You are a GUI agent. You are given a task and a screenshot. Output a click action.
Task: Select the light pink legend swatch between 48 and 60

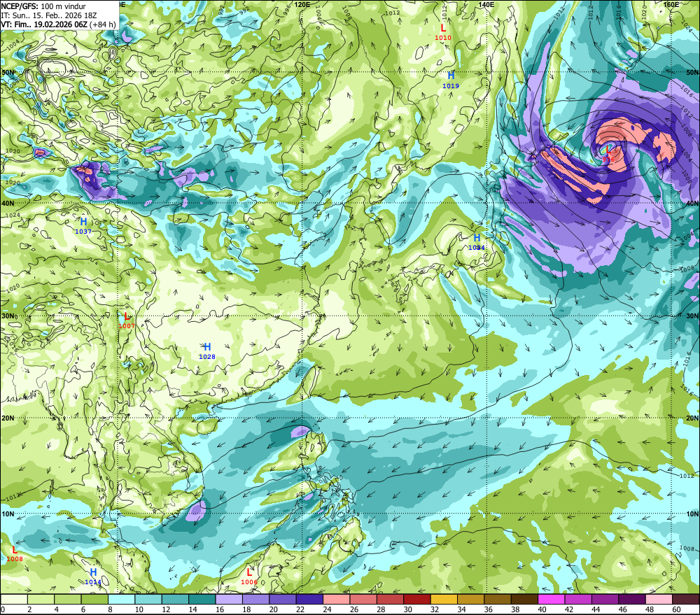tap(659, 599)
